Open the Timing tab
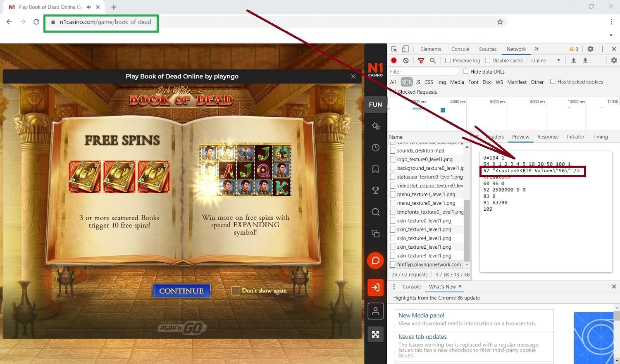This screenshot has width=620, height=364. 600,137
